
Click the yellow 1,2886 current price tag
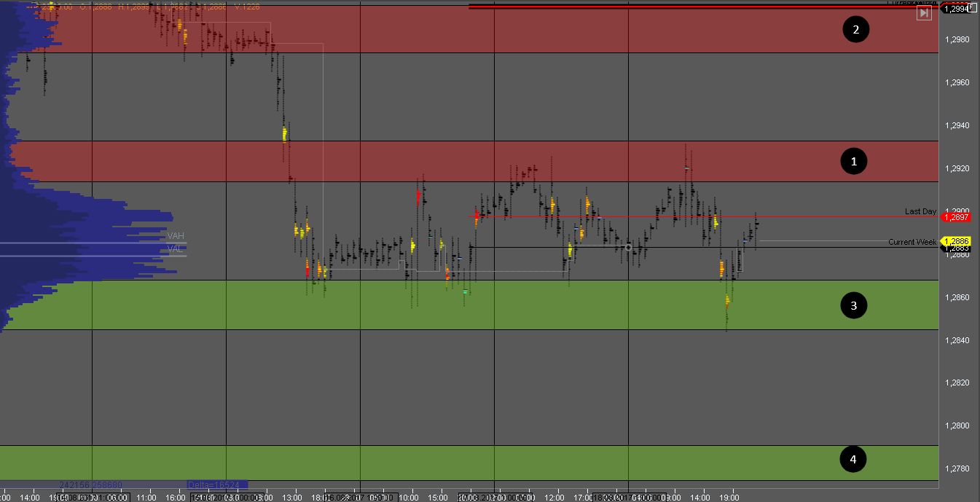click(x=957, y=240)
